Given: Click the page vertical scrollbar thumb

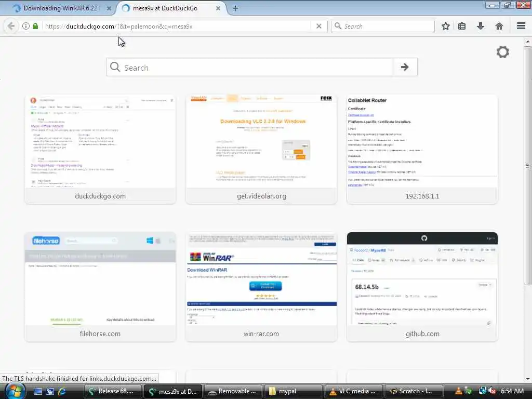Looking at the screenshot, I should (x=527, y=166).
